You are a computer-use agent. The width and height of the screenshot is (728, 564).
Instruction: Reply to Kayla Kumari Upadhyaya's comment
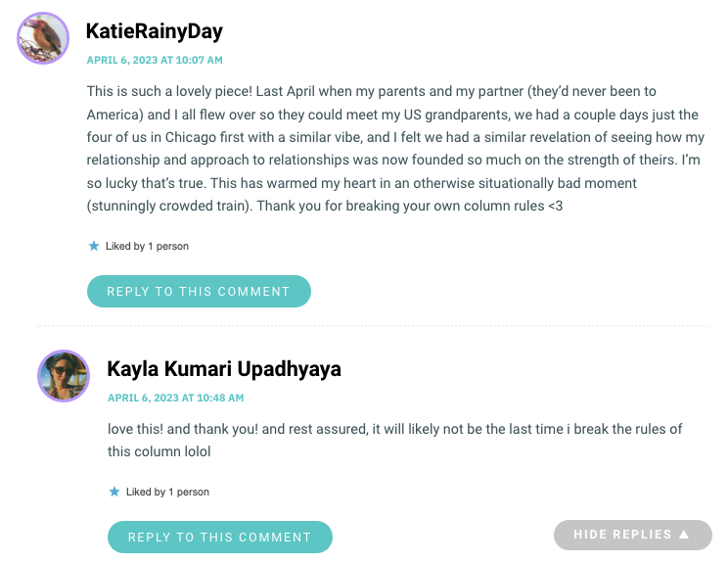(220, 537)
